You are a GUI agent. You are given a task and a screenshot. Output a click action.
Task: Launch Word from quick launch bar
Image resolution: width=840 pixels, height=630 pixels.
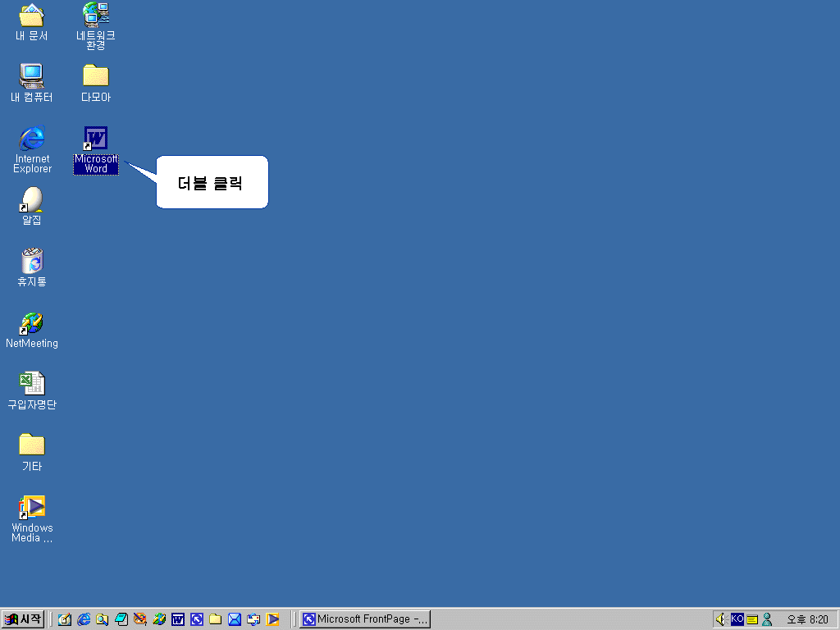(178, 619)
